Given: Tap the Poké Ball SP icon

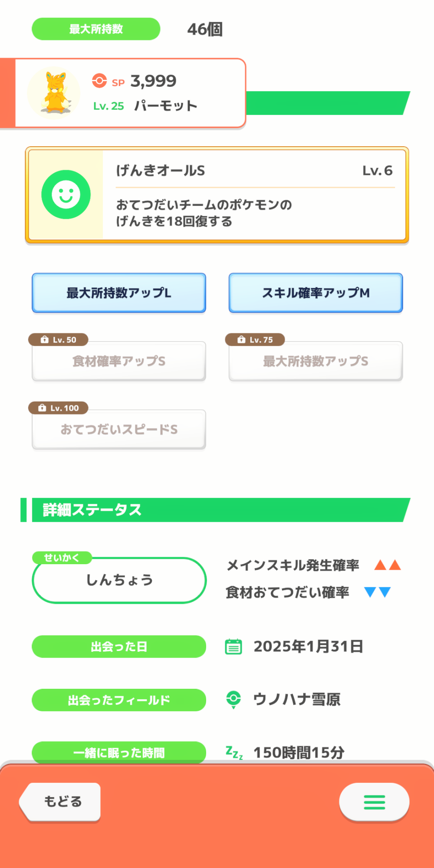Looking at the screenshot, I should tap(99, 81).
